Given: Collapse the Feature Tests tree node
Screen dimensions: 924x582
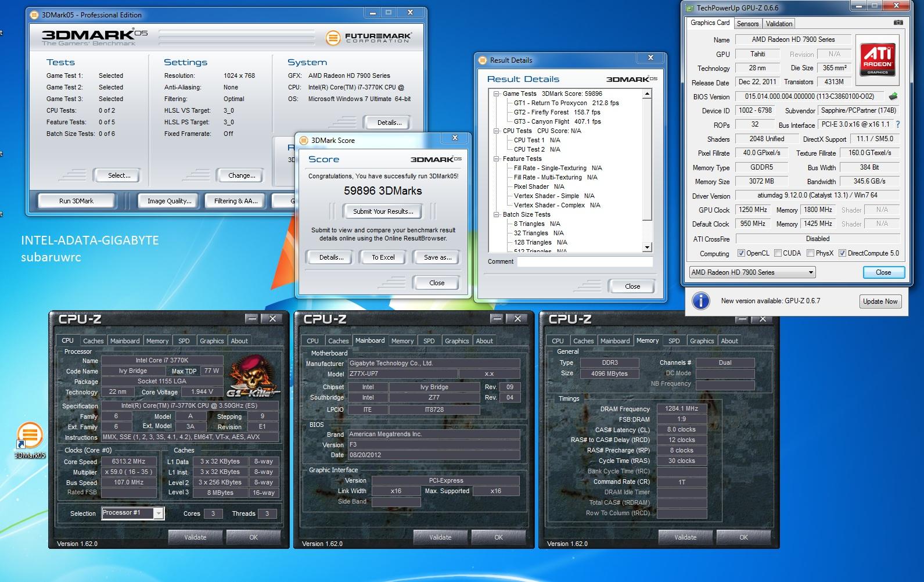Looking at the screenshot, I should (497, 159).
